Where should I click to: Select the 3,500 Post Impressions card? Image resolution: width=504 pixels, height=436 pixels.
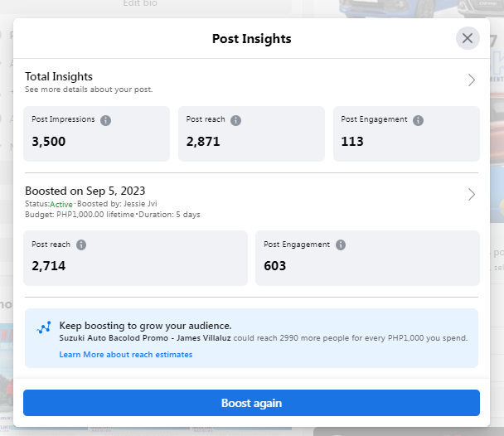point(96,134)
